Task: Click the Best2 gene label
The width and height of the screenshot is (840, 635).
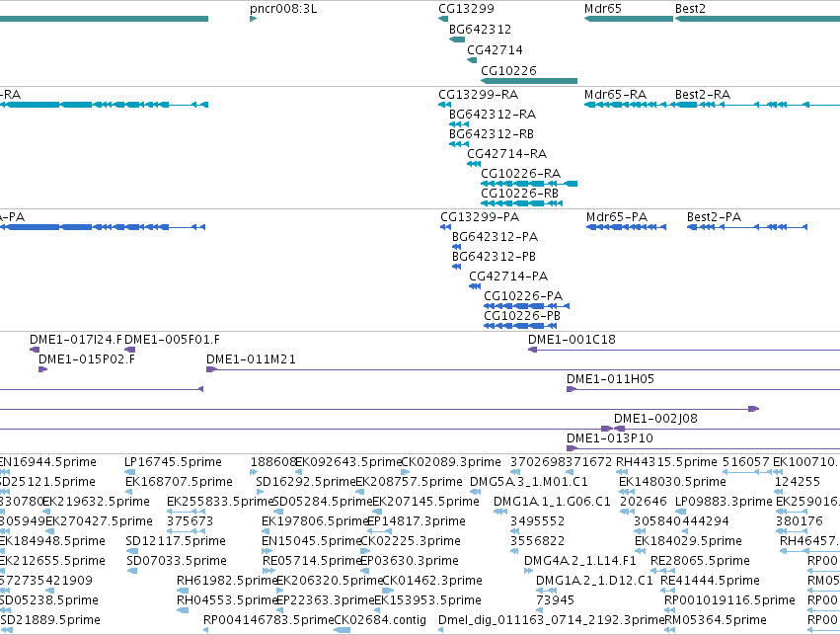Action: tap(690, 9)
